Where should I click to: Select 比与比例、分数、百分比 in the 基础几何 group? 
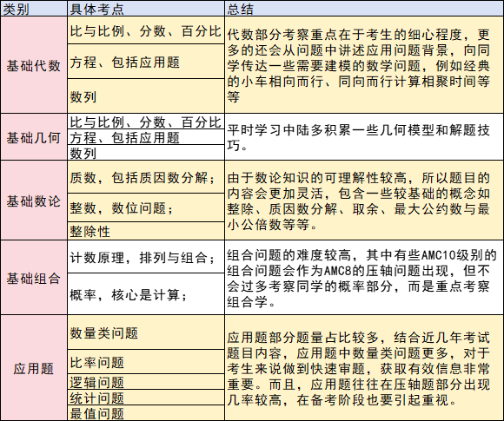click(146, 122)
